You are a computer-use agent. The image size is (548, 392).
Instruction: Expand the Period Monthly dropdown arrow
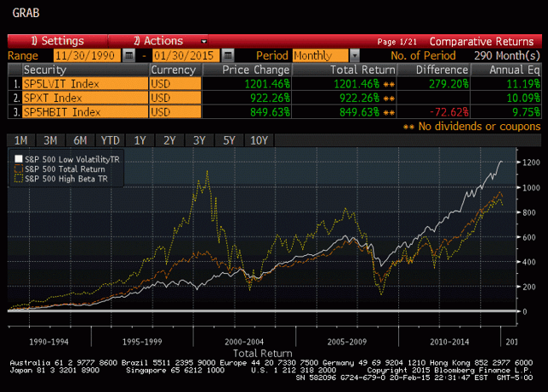tap(354, 56)
